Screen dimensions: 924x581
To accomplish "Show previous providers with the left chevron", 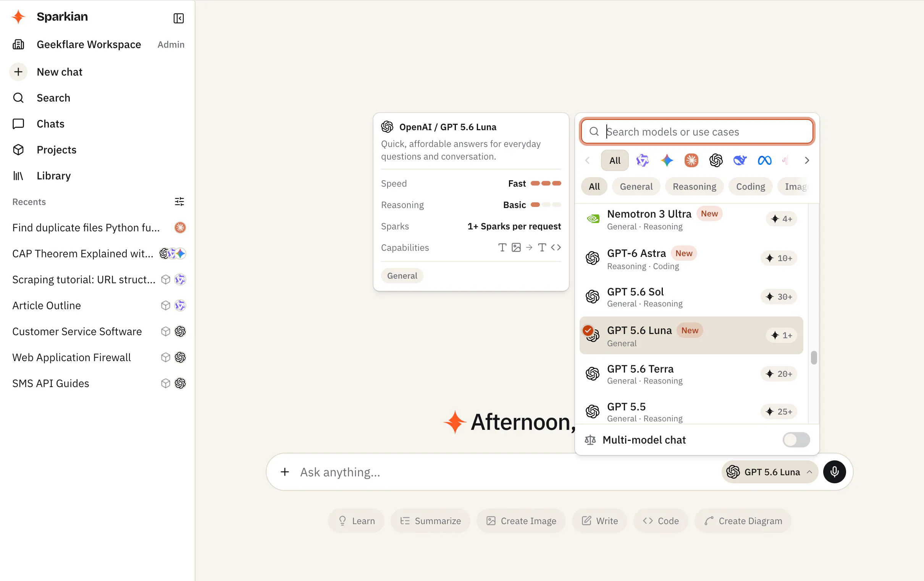I will (587, 160).
